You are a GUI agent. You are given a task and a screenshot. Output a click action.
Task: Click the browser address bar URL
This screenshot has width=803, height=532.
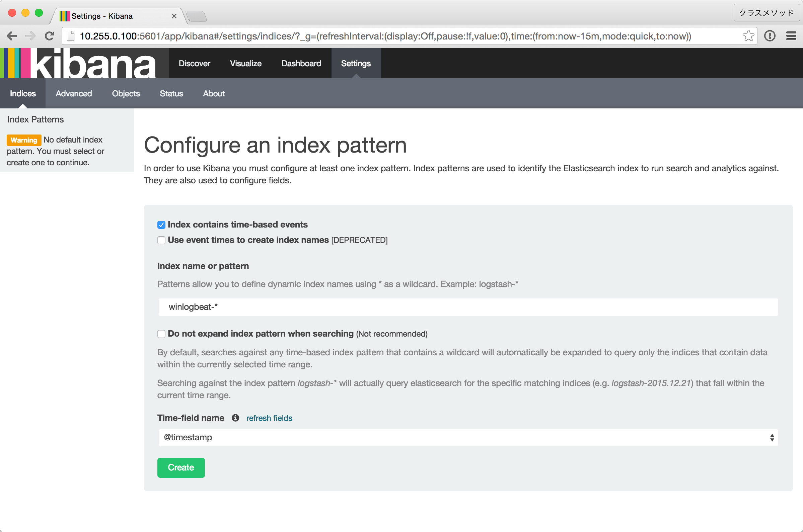tap(385, 36)
